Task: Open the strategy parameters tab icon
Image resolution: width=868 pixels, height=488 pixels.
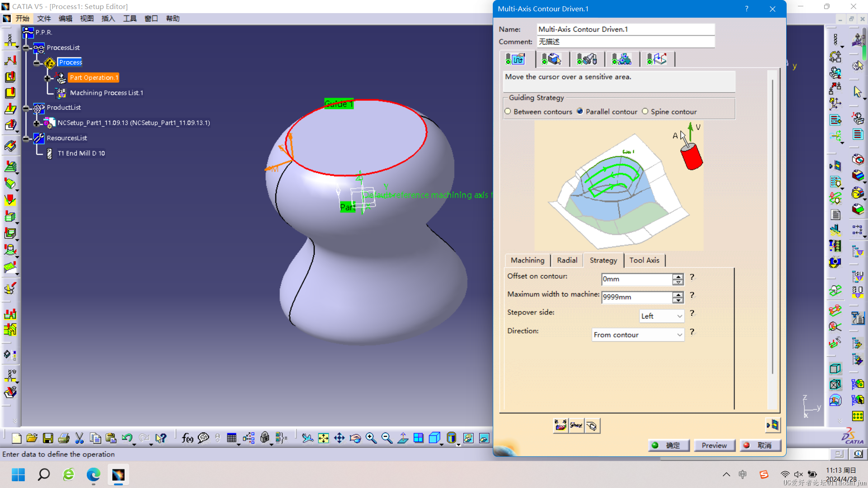Action: [515, 59]
